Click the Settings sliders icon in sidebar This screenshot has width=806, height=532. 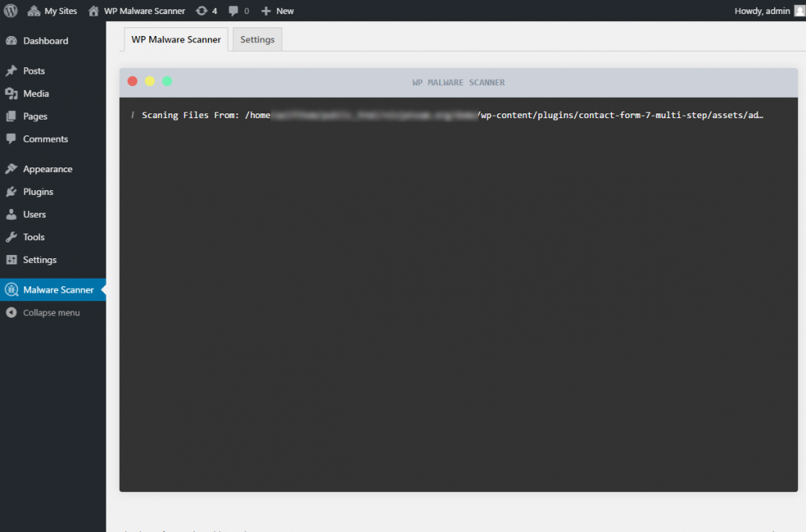click(x=11, y=260)
